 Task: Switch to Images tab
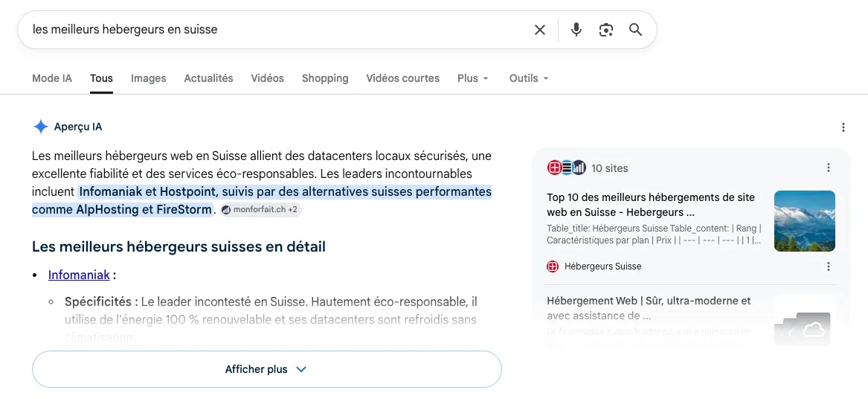click(x=148, y=78)
